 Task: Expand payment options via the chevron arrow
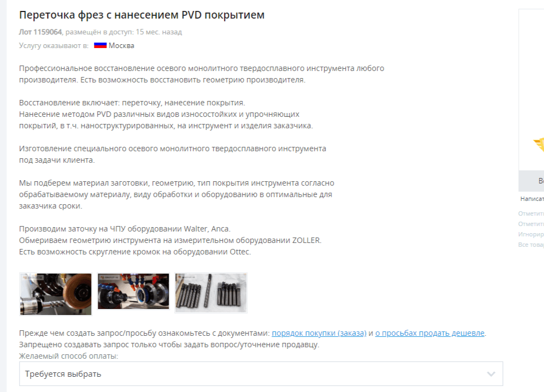point(490,374)
